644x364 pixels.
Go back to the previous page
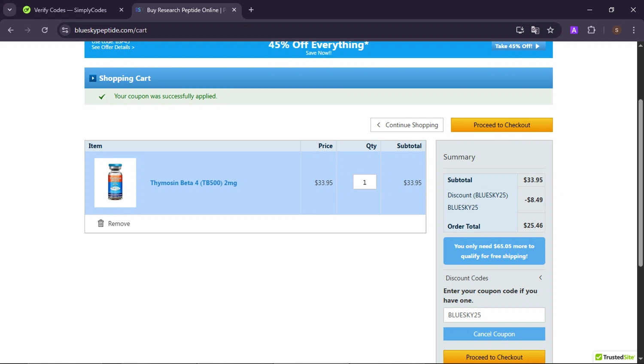coord(11,30)
